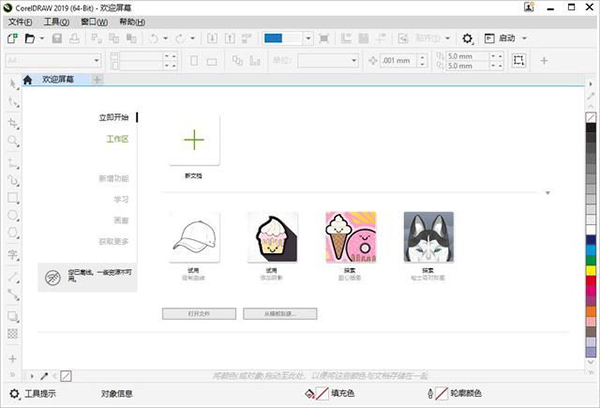Select the Polygon tool in toolbox
Image resolution: width=600 pixels, height=408 pixels.
13,233
